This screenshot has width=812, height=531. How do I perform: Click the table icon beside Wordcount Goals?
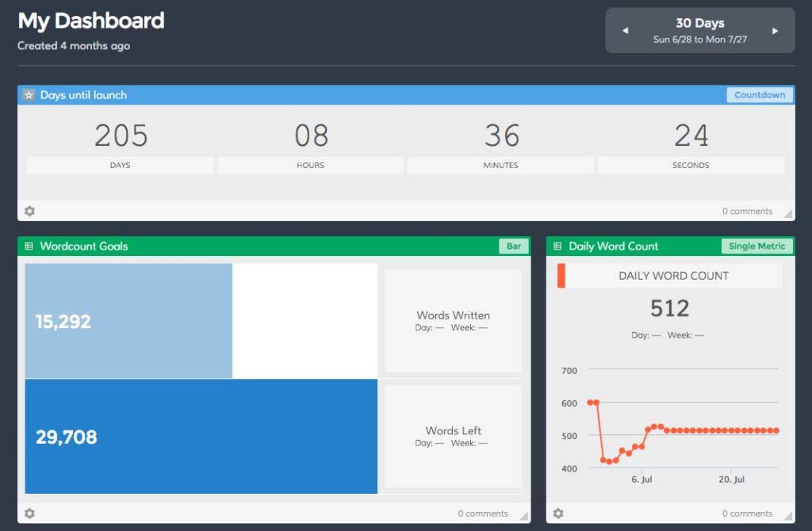[29, 246]
